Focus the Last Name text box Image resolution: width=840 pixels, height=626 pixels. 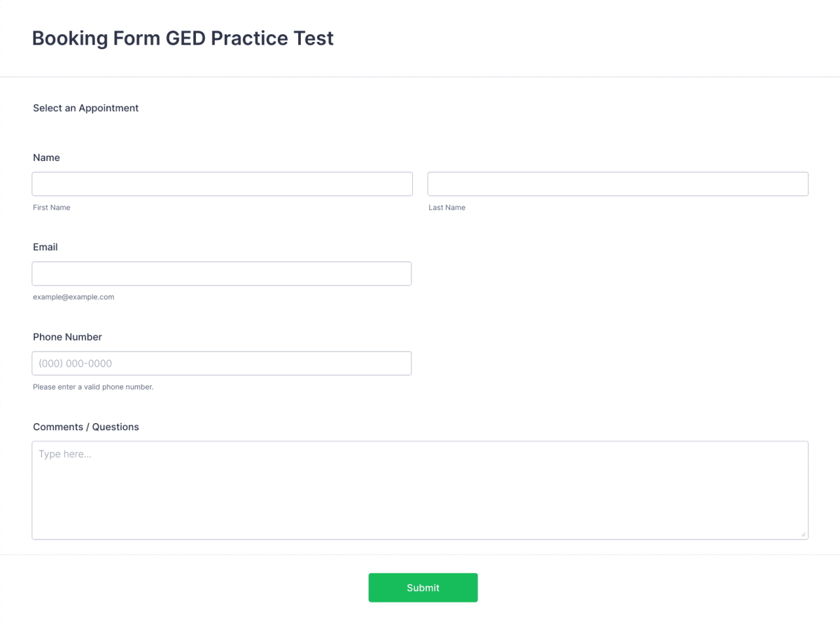pos(617,184)
